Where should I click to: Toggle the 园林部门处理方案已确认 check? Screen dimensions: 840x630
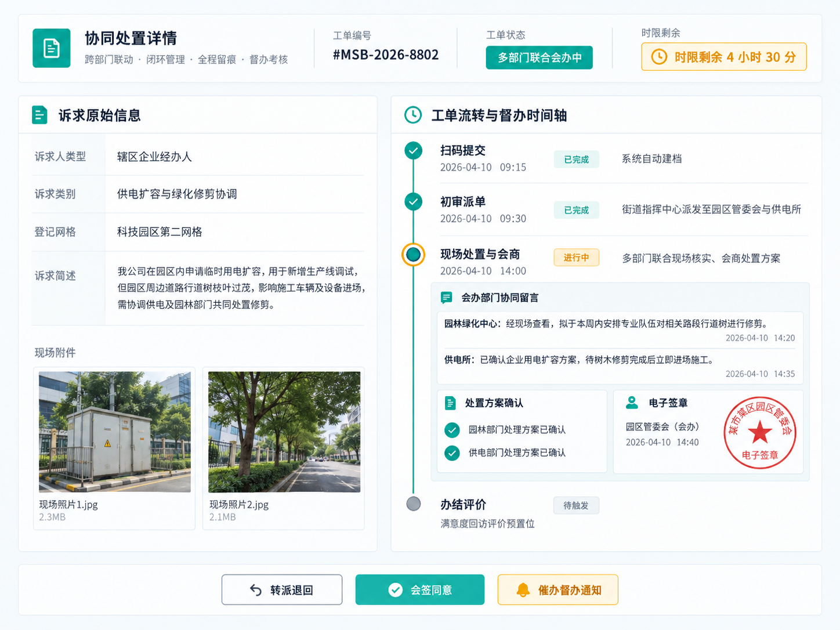click(x=452, y=430)
